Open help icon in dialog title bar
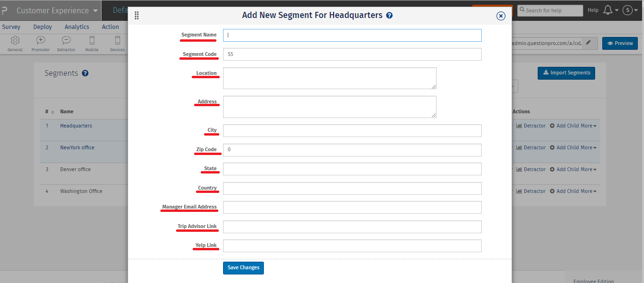This screenshot has width=644, height=283. pos(389,15)
